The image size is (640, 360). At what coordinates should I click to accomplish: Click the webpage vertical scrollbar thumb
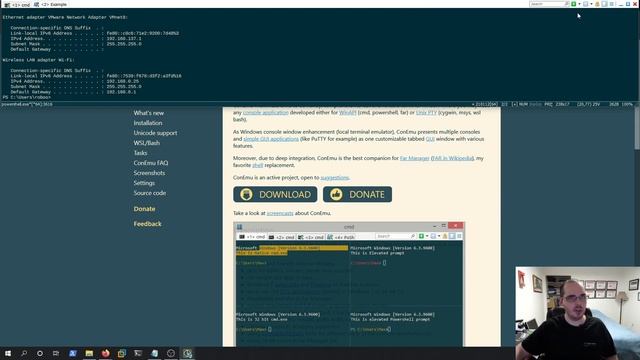coord(637,128)
